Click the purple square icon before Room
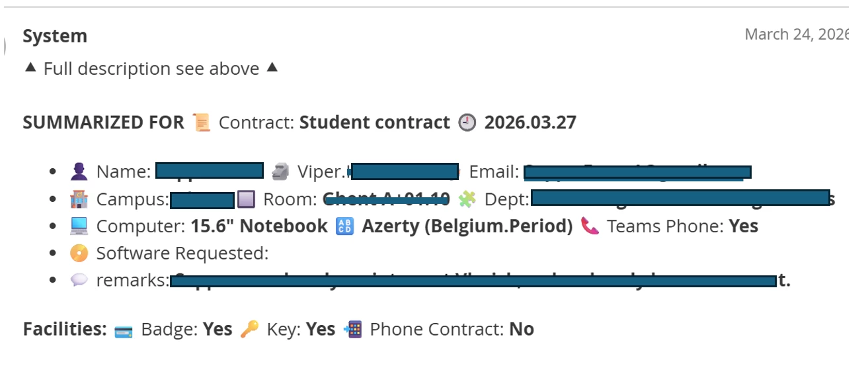The height and width of the screenshot is (372, 868). point(246,199)
